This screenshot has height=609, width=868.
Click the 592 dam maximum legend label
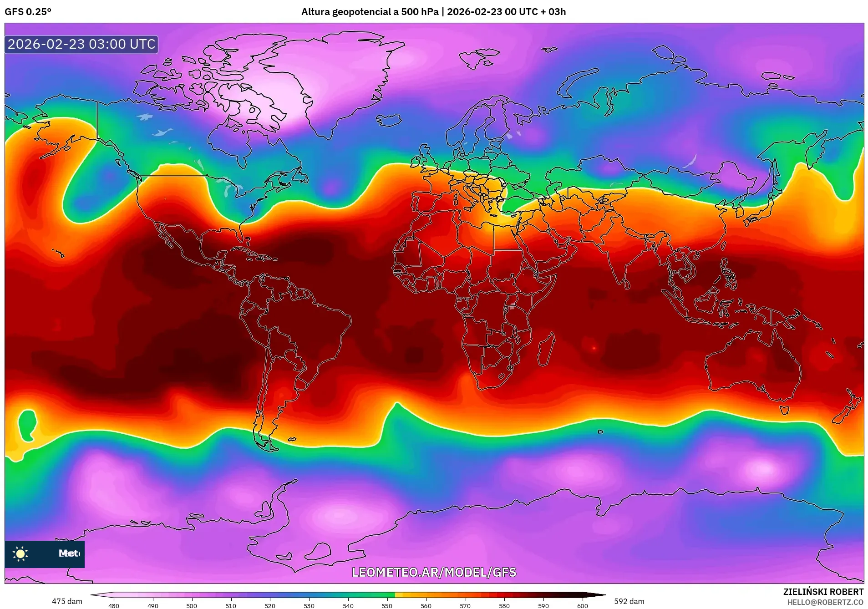point(630,601)
